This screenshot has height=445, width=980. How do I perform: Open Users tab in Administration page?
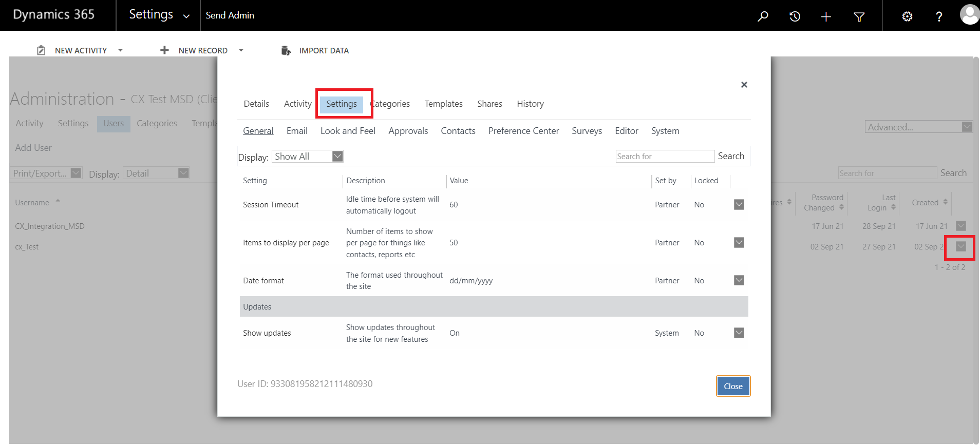click(x=114, y=123)
